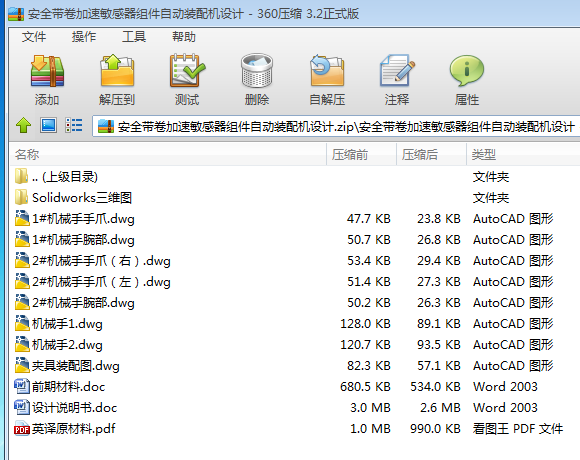
Task: Open the 工具 menu
Action: point(134,37)
